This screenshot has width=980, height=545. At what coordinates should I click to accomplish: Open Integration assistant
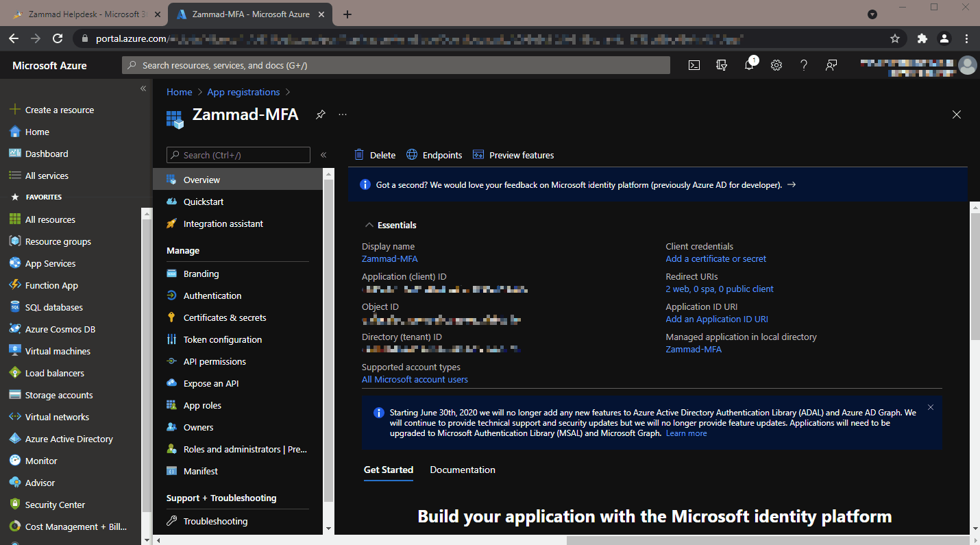[x=237, y=223]
